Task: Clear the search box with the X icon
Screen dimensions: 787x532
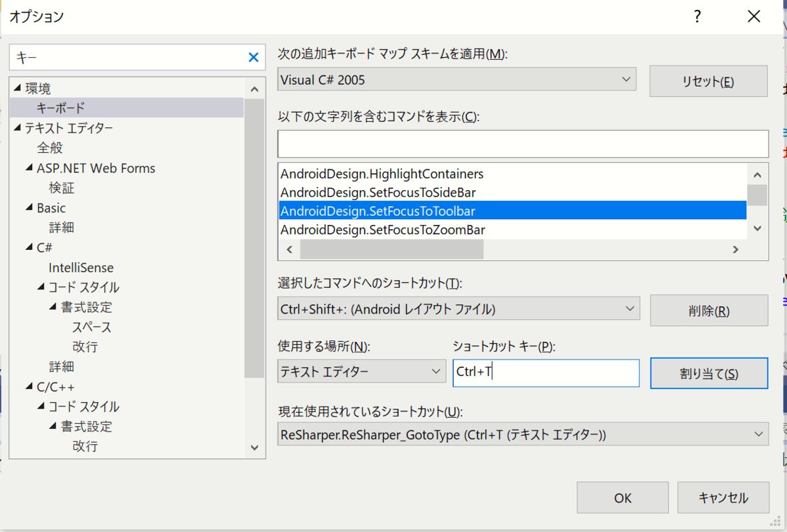Action: coord(253,57)
